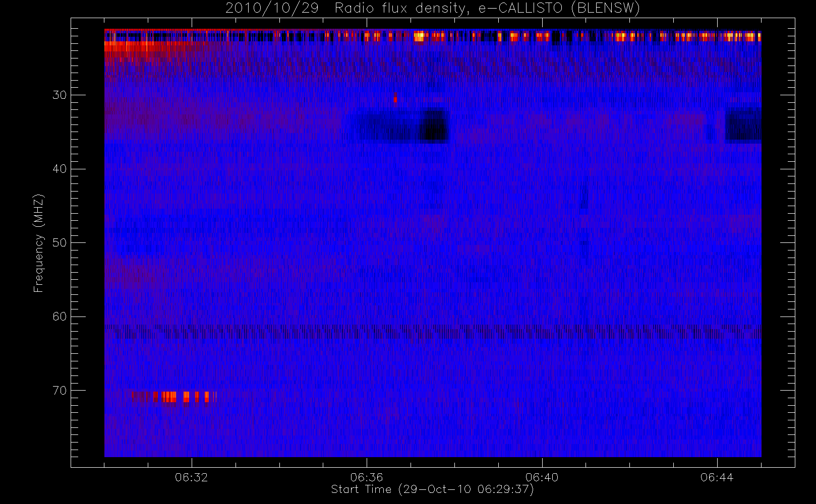Click the plot title 'Radio flux density, e-CALLISTO (BLENSW)'
Screen dimensions: 816x504
(x=487, y=9)
